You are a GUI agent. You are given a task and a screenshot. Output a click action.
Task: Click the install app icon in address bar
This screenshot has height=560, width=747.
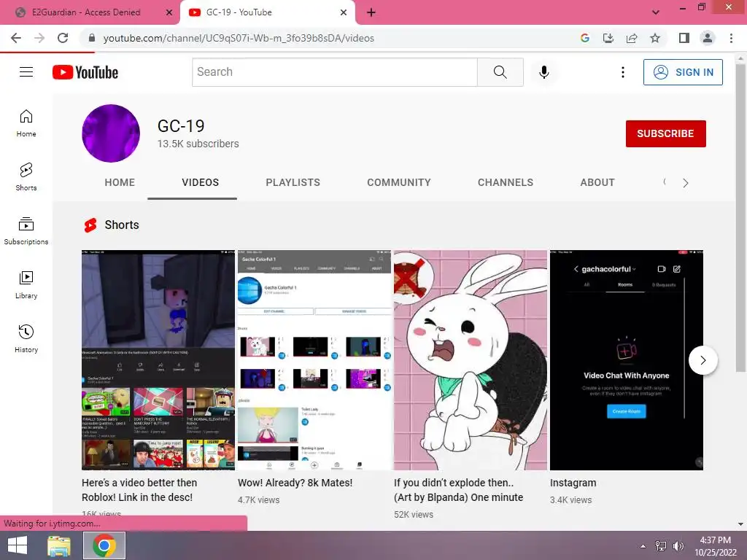[608, 38]
